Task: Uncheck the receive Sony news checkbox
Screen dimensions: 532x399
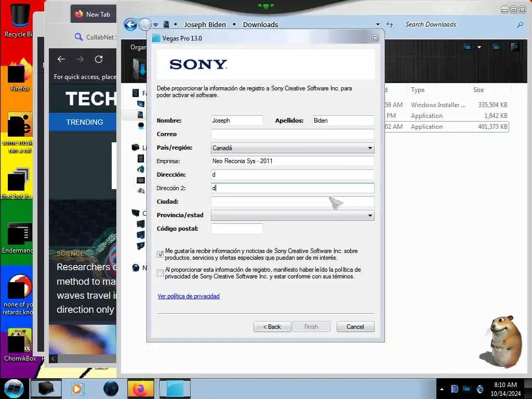Action: pos(161,254)
